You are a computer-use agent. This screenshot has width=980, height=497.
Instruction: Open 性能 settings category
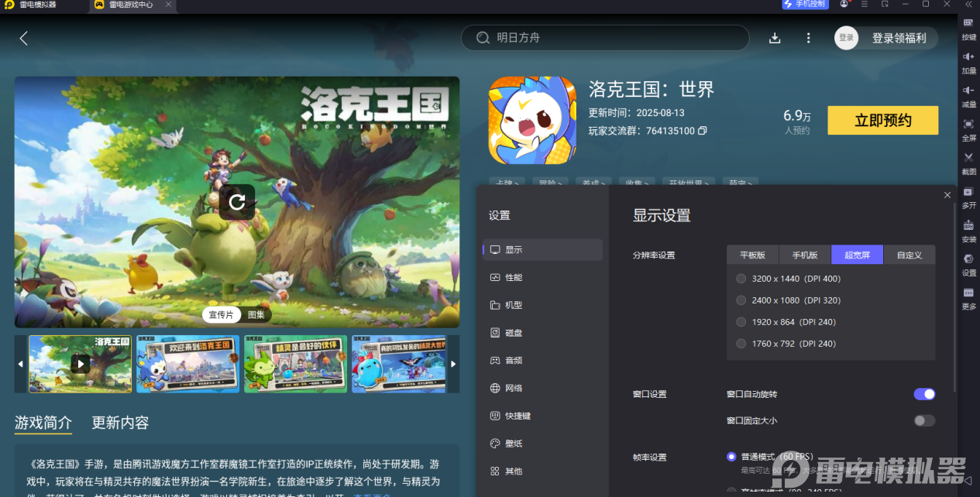point(542,277)
